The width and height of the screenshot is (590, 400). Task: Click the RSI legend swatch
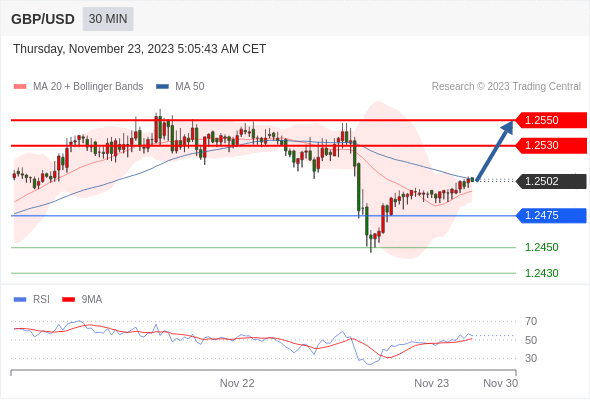coord(20,300)
